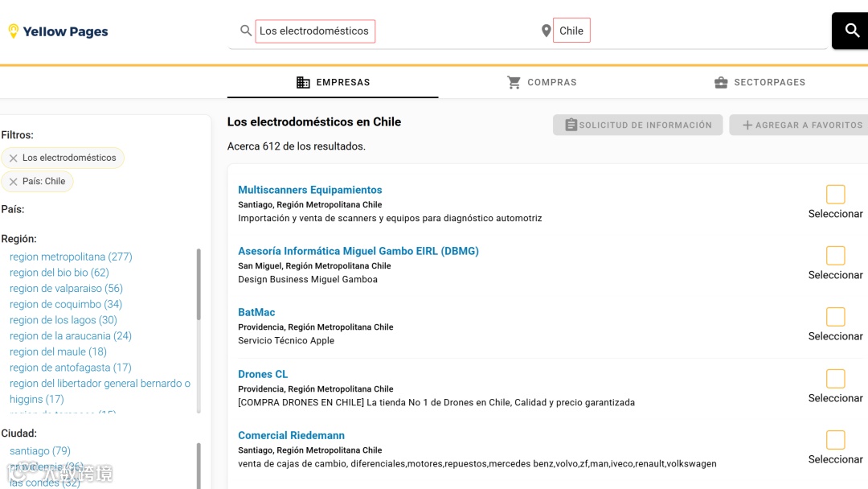Viewport: 868px width, 489px height.
Task: Filter by region de antofagasta (17)
Action: coord(70,368)
